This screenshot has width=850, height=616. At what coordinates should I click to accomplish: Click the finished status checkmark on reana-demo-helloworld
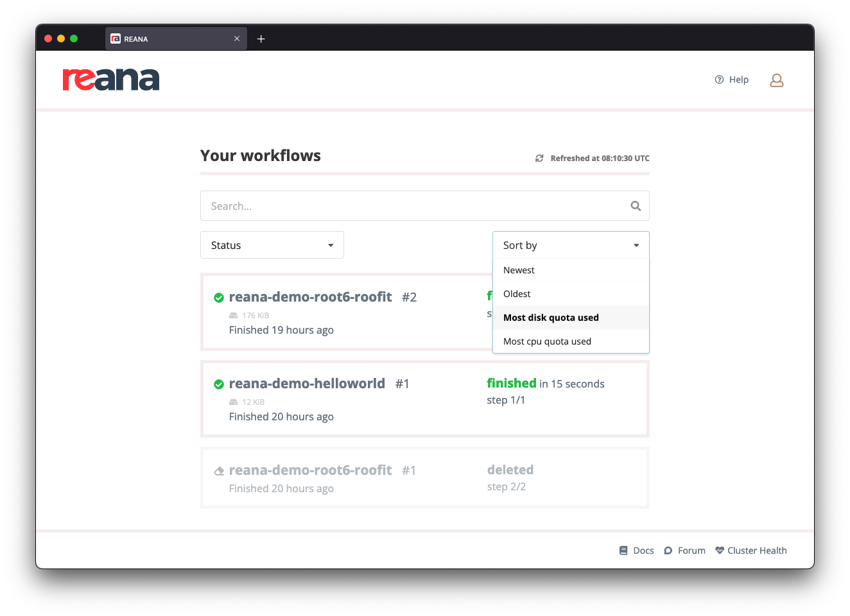pyautogui.click(x=219, y=383)
